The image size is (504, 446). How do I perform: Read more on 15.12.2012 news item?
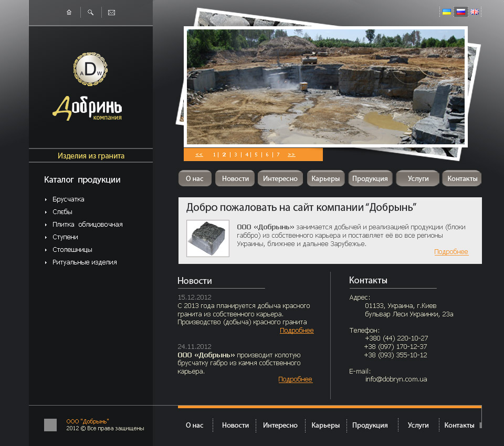click(297, 331)
